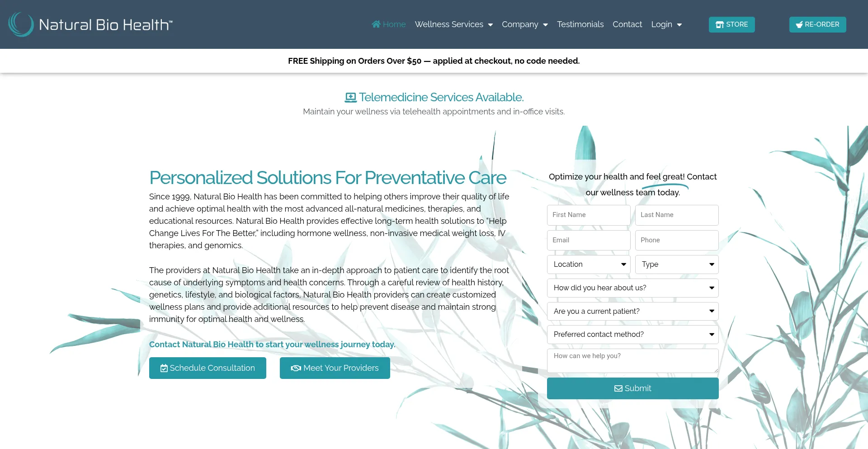Expand How did you hear about us
Screen dimensions: 868x449
tap(632, 288)
